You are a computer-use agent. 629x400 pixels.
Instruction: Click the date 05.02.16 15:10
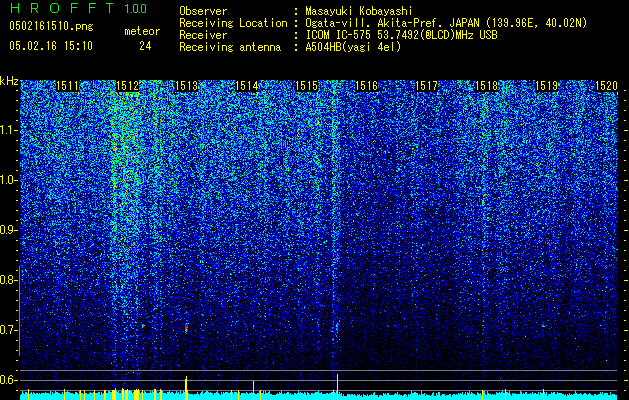51,46
